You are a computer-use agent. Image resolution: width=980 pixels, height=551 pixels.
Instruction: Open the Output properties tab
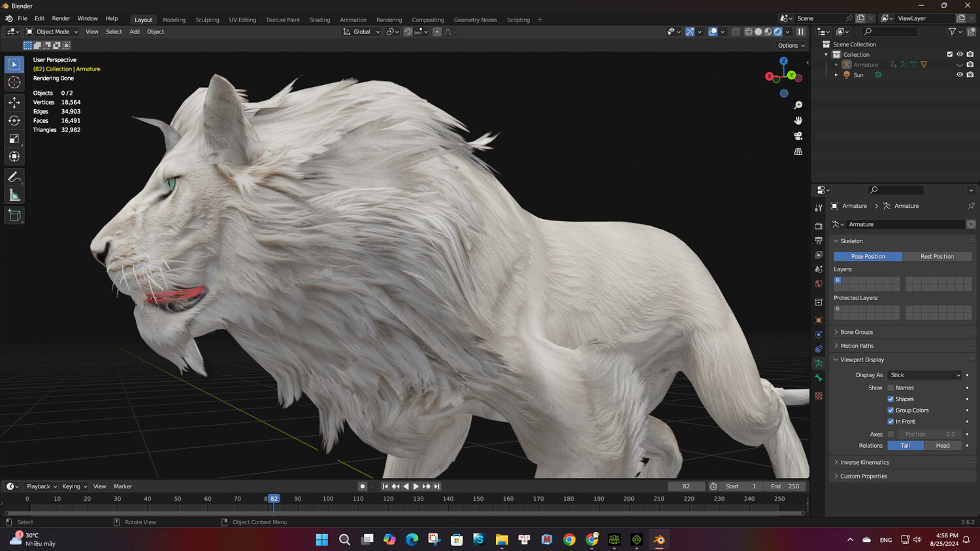click(x=819, y=241)
